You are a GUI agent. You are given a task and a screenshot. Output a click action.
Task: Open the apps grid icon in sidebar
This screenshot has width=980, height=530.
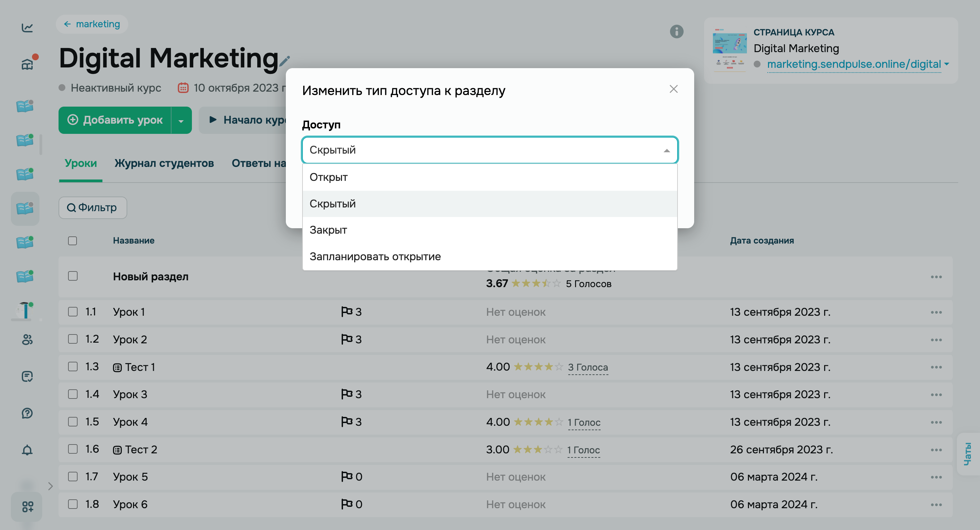pyautogui.click(x=27, y=506)
